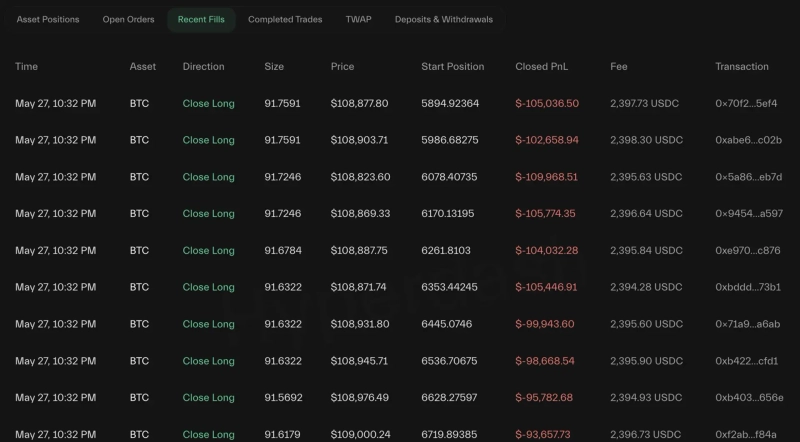Viewport: 800px width, 442px height.
Task: Click transaction hash 0x71a9...a6ab
Action: tap(748, 324)
